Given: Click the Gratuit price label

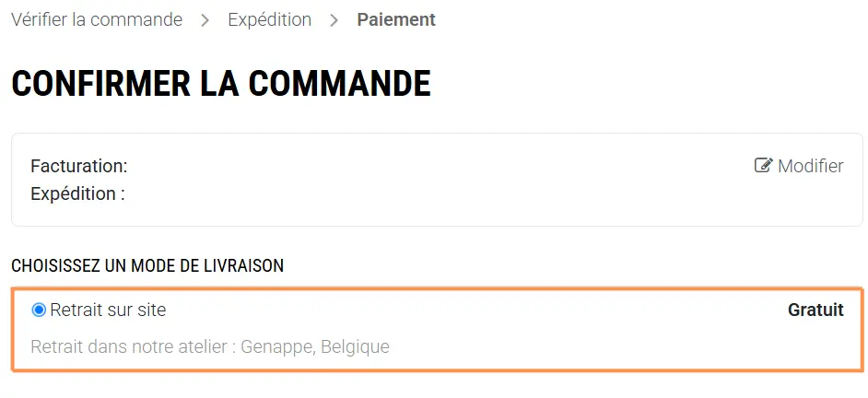Looking at the screenshot, I should [x=815, y=310].
